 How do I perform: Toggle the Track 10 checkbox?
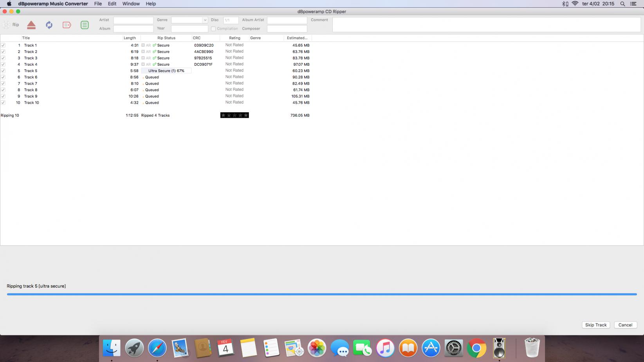[x=3, y=103]
